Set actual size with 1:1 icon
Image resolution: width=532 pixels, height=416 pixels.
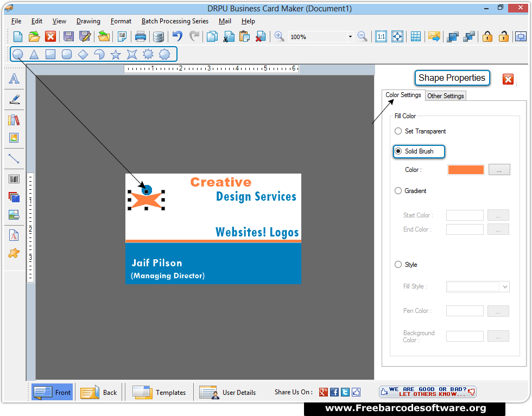click(x=381, y=36)
